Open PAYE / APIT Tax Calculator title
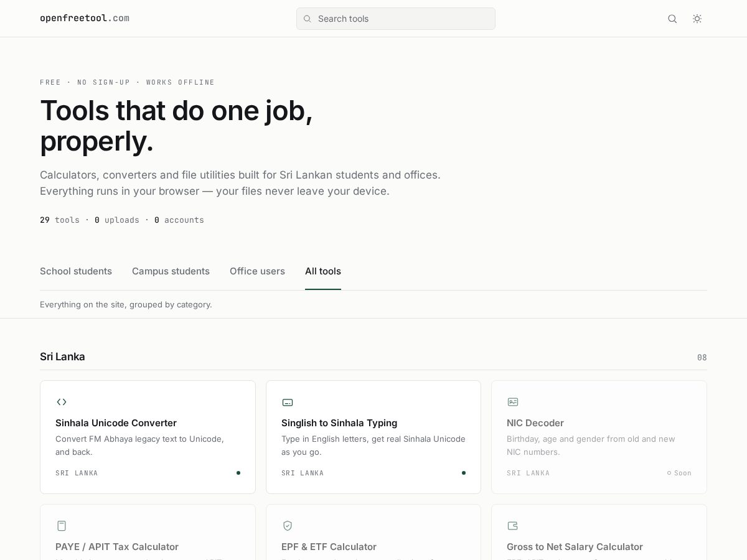This screenshot has width=747, height=560. [x=117, y=547]
